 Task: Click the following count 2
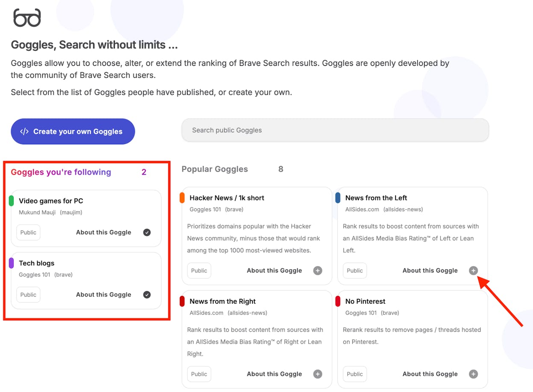click(x=144, y=172)
